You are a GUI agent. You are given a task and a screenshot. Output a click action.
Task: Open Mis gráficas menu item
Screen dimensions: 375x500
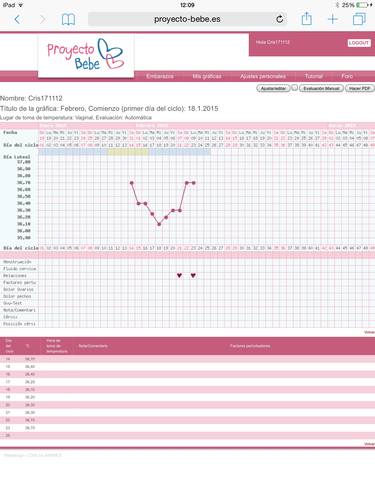tap(207, 76)
